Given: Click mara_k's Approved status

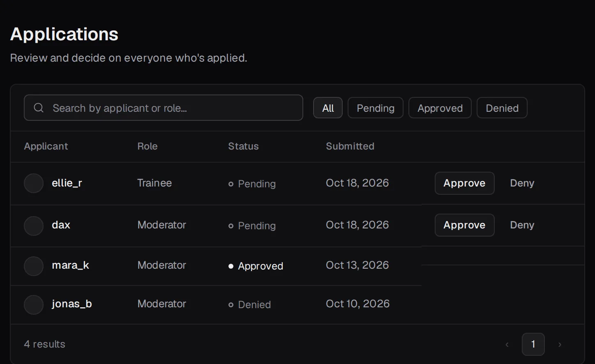Looking at the screenshot, I should click(x=256, y=266).
